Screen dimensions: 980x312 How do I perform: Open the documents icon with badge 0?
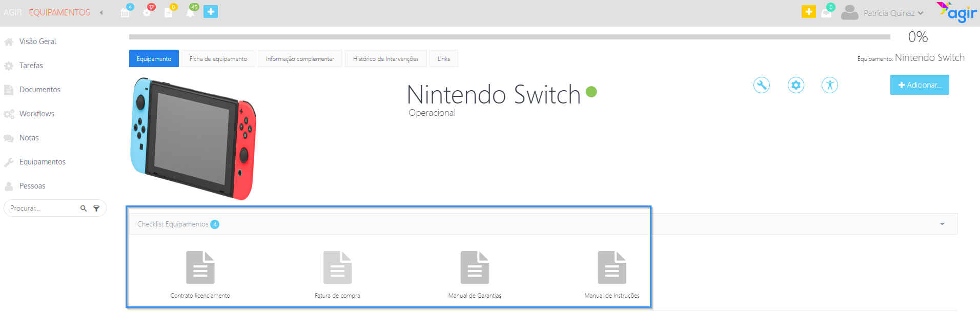(x=168, y=12)
